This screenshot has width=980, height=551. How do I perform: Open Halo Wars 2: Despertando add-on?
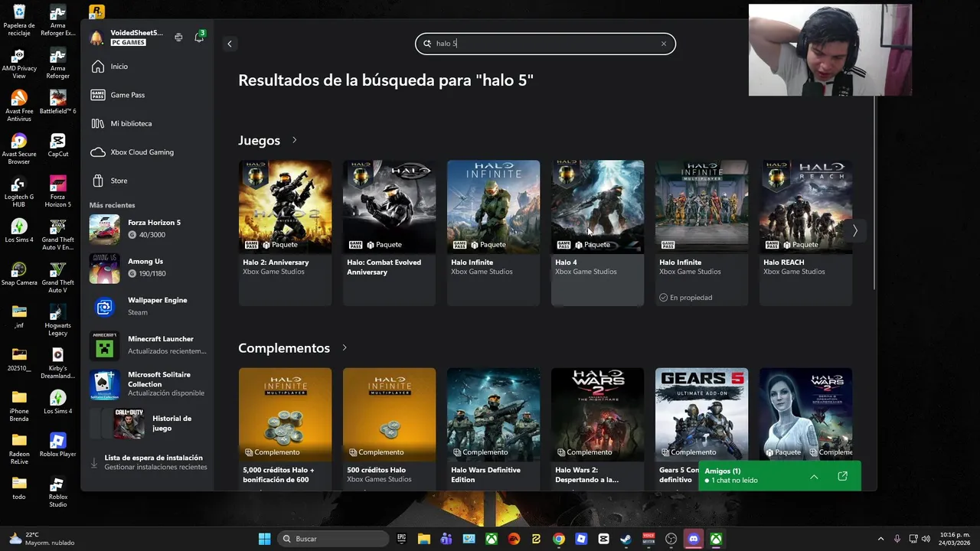(597, 429)
